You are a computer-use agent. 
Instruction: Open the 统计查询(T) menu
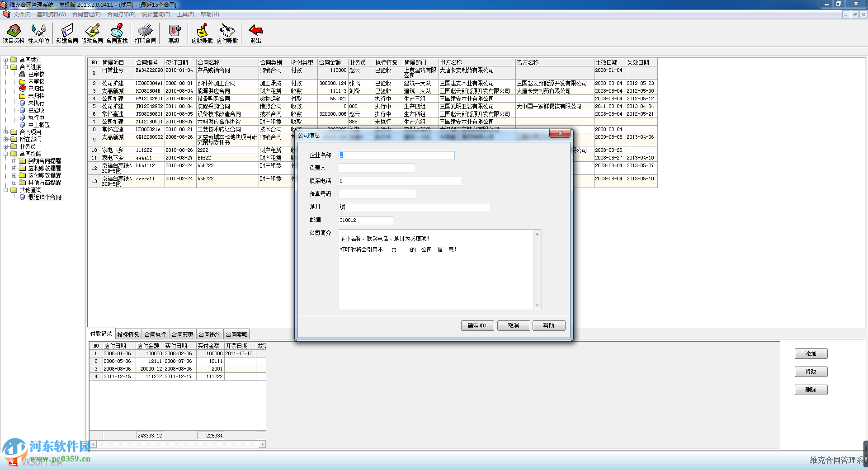coord(156,14)
